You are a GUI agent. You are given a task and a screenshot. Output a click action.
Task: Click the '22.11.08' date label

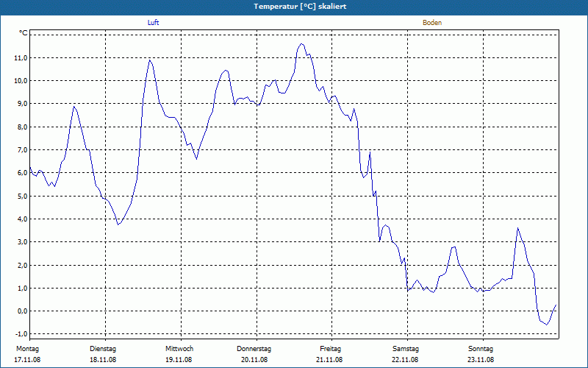pyautogui.click(x=405, y=360)
